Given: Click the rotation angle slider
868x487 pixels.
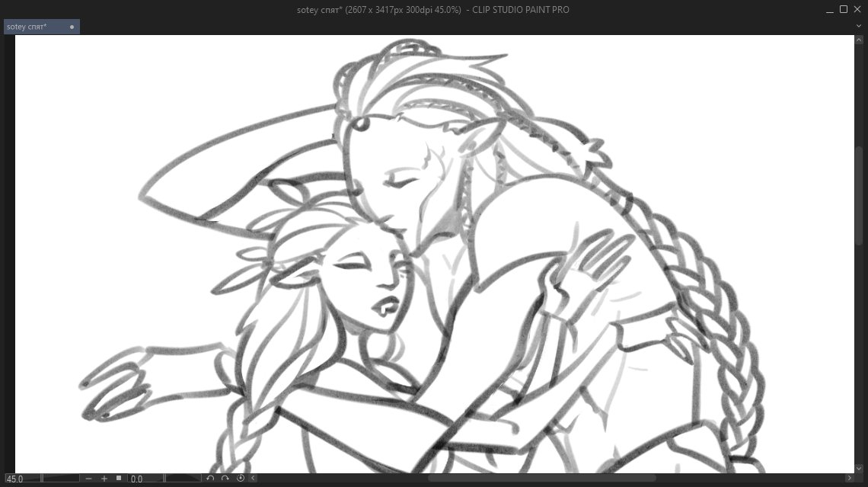Looking at the screenshot, I should 183,479.
